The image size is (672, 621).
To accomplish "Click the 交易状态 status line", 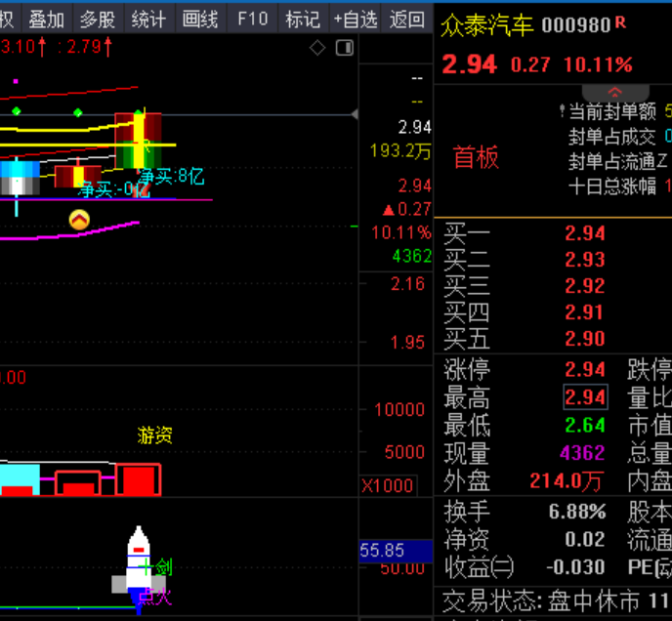I will point(555,600).
